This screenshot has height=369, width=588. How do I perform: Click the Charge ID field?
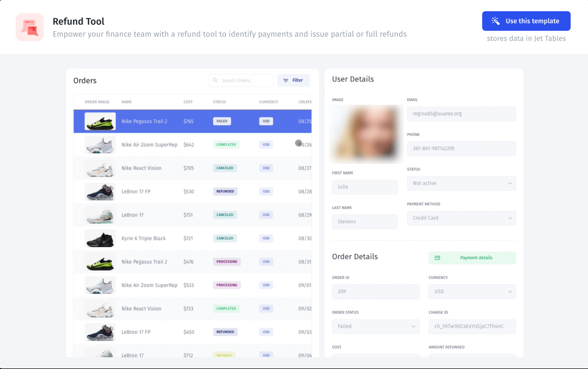coord(472,326)
